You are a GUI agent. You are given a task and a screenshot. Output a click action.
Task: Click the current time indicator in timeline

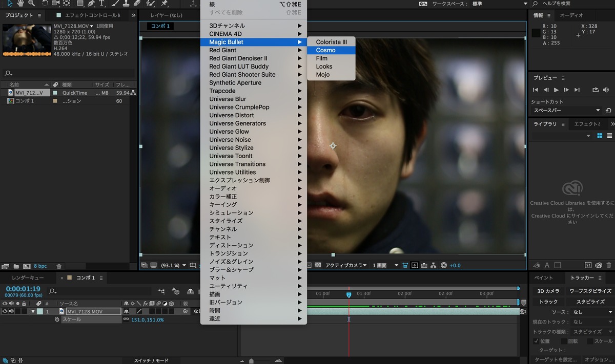point(348,295)
